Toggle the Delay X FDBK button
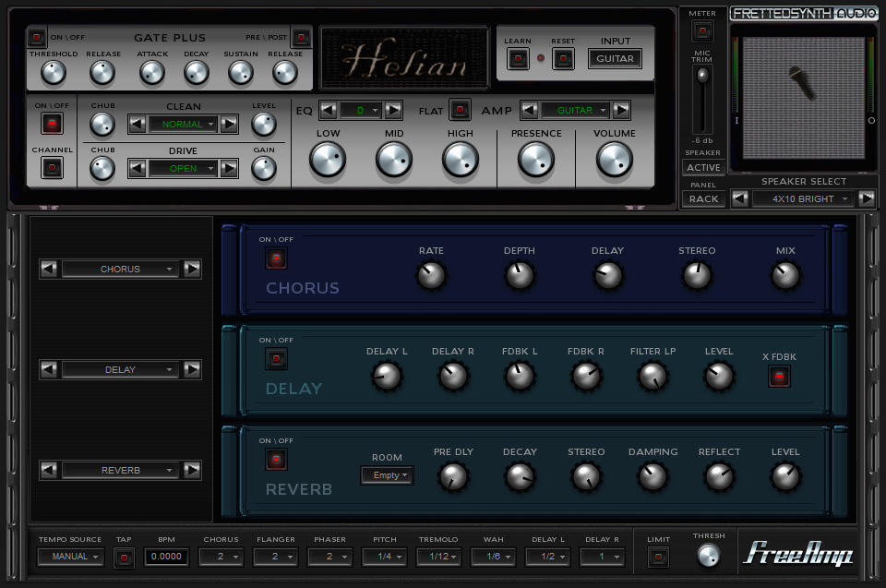Image resolution: width=886 pixels, height=588 pixels. click(779, 377)
